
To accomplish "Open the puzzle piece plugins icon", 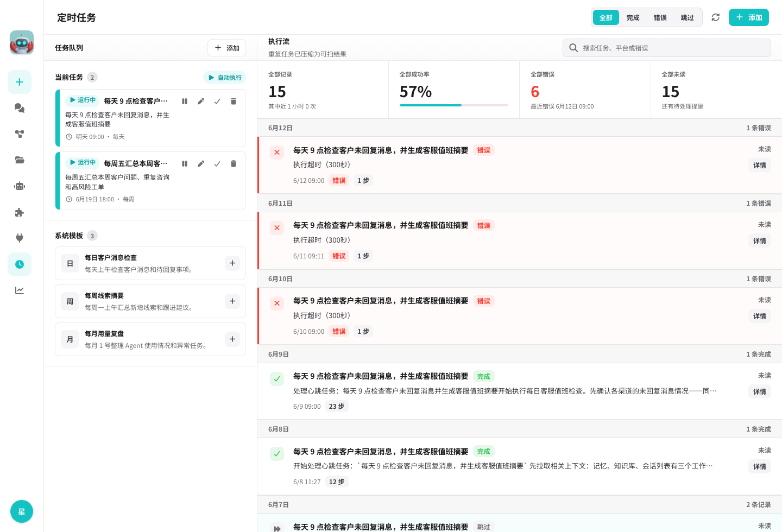I will (20, 212).
